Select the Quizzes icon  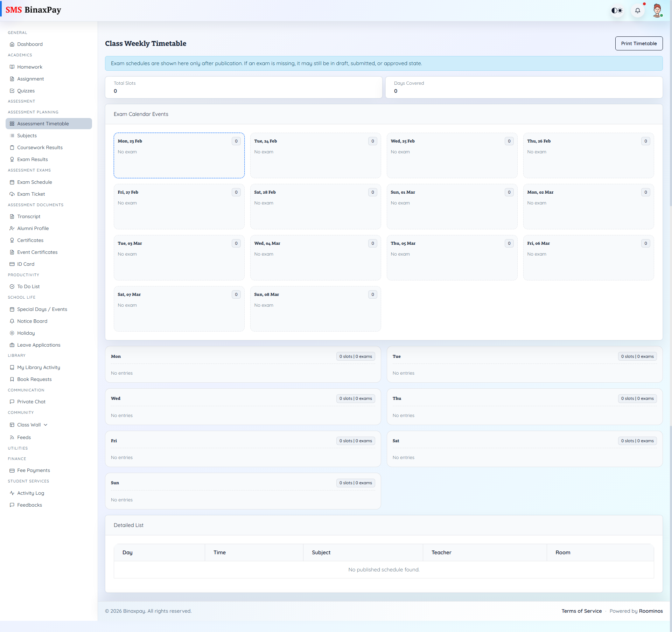pyautogui.click(x=12, y=91)
